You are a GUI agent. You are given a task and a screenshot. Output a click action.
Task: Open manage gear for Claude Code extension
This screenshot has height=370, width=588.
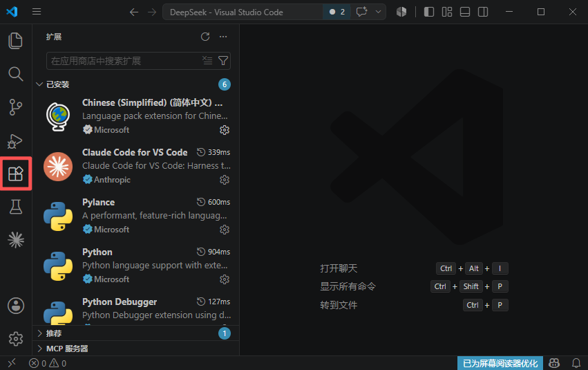point(225,180)
